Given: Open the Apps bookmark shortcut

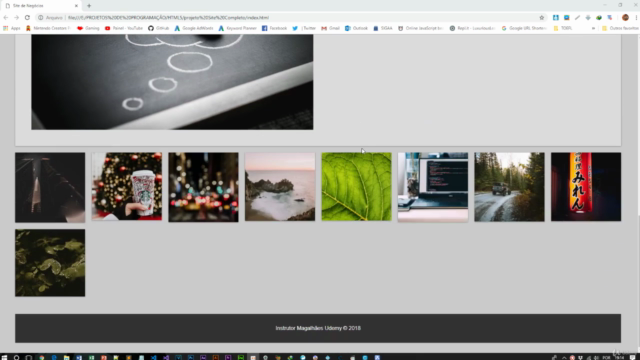Looking at the screenshot, I should click(11, 28).
